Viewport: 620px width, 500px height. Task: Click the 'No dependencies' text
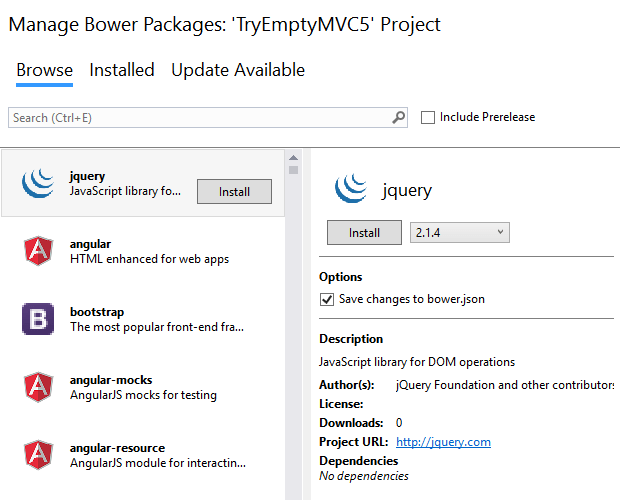(x=364, y=476)
